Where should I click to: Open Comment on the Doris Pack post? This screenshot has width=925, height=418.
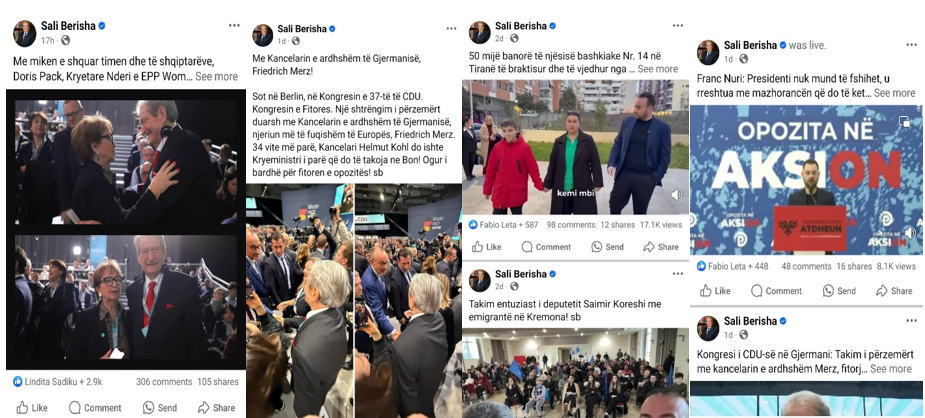[95, 407]
